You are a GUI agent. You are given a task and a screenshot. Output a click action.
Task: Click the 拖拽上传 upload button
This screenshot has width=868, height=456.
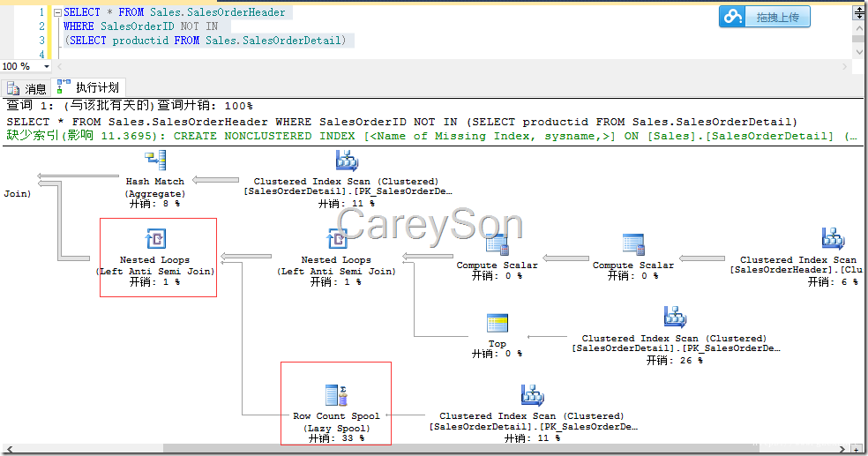[765, 17]
